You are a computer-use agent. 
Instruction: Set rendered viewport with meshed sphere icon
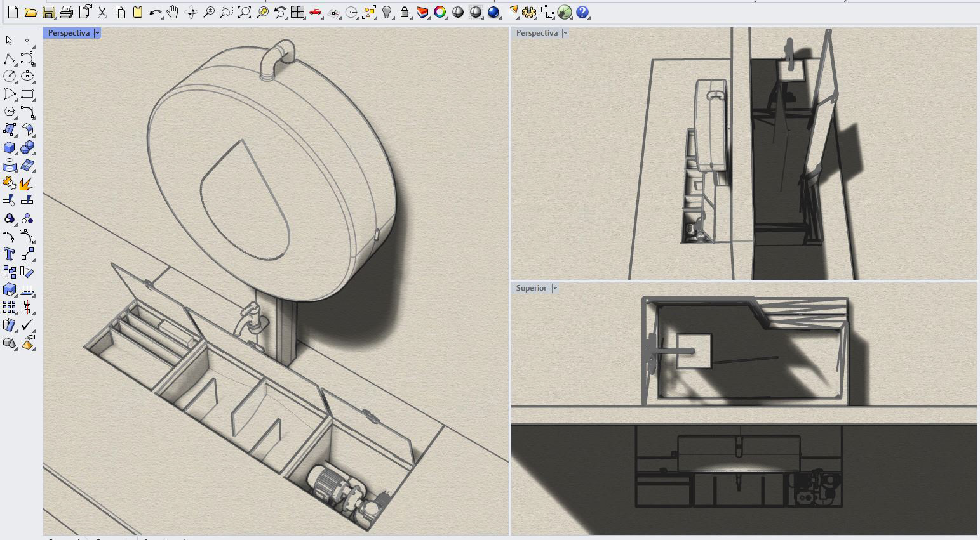click(x=476, y=12)
